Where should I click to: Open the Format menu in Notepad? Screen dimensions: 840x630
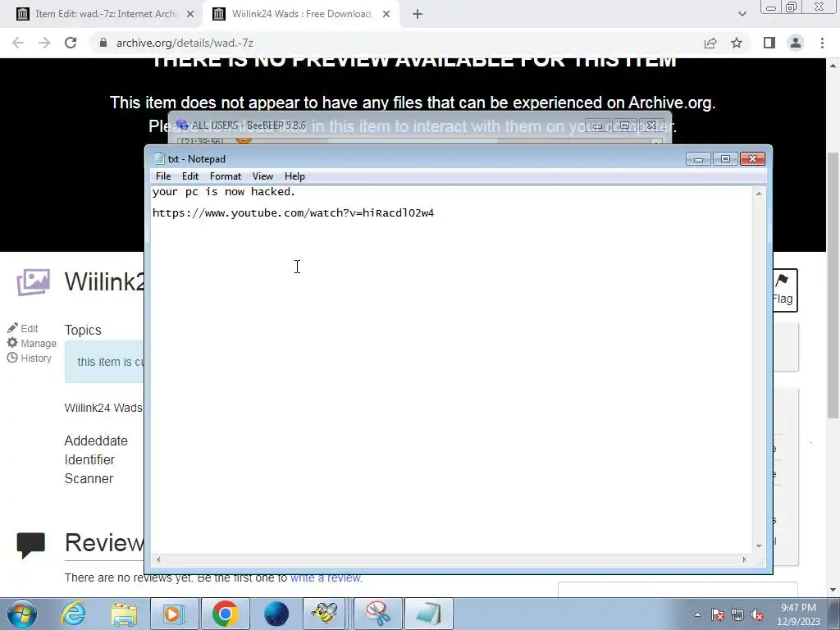pos(226,176)
